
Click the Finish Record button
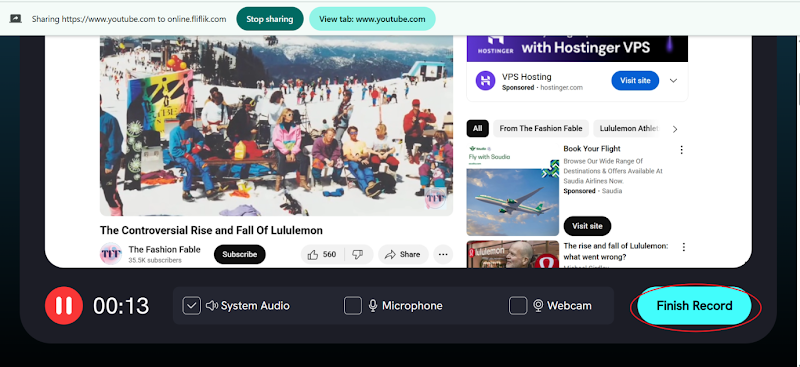pos(694,306)
